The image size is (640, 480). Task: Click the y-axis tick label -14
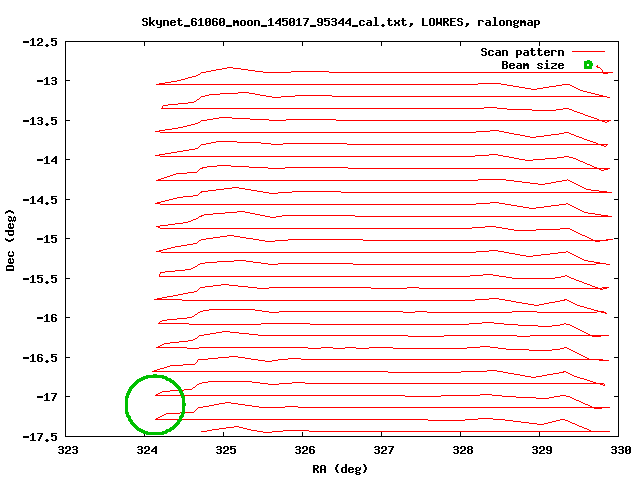pos(47,160)
